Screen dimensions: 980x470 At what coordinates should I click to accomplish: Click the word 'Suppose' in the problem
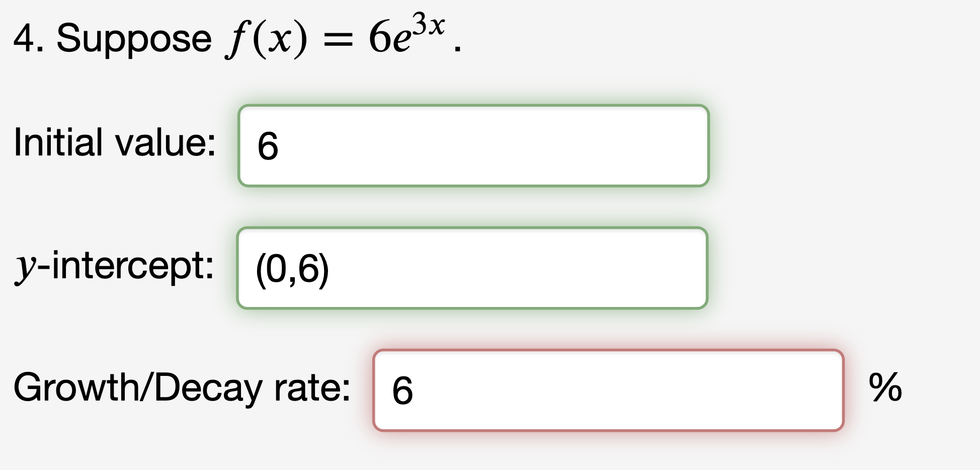[x=136, y=38]
